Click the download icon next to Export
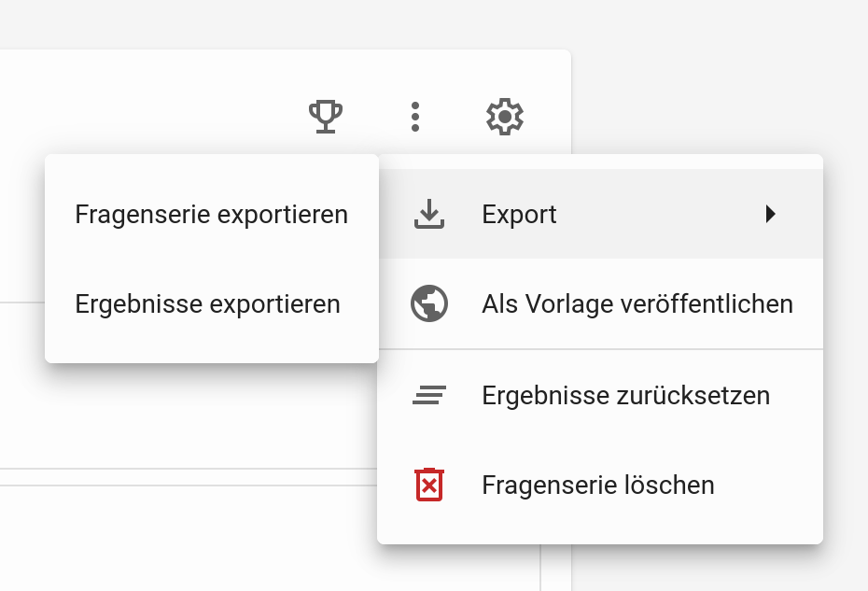The width and height of the screenshot is (868, 591). pyautogui.click(x=428, y=214)
